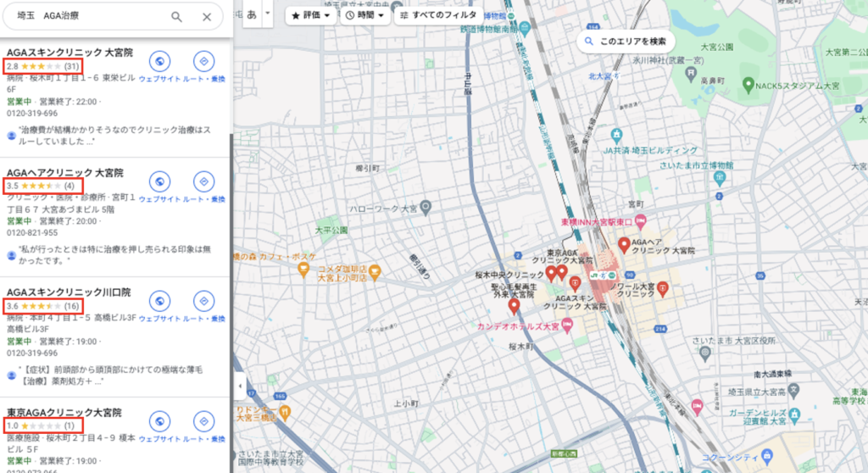Image resolution: width=868 pixels, height=473 pixels.
Task: Click the search magnifier icon in search box
Action: [x=176, y=17]
